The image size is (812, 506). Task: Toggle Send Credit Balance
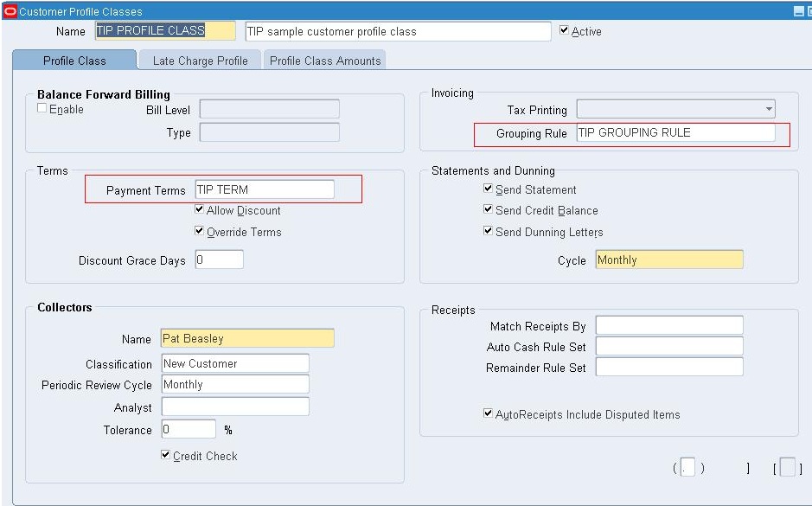coord(488,210)
